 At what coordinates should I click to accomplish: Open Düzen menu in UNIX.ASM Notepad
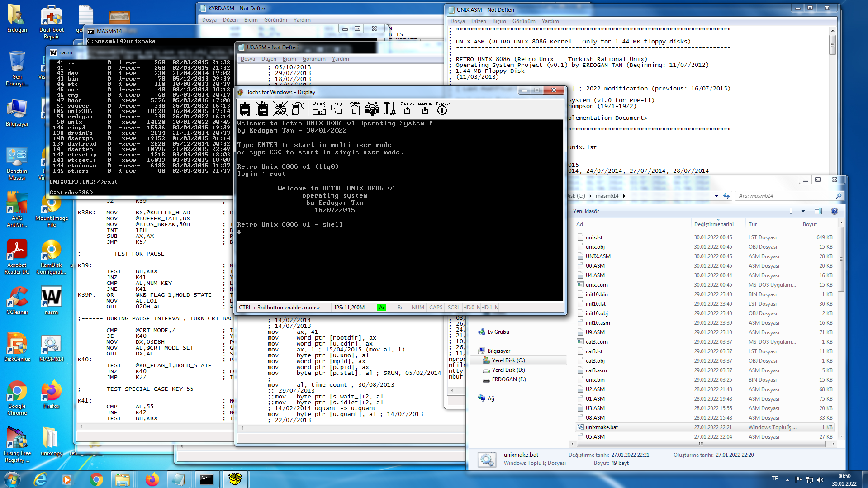479,21
